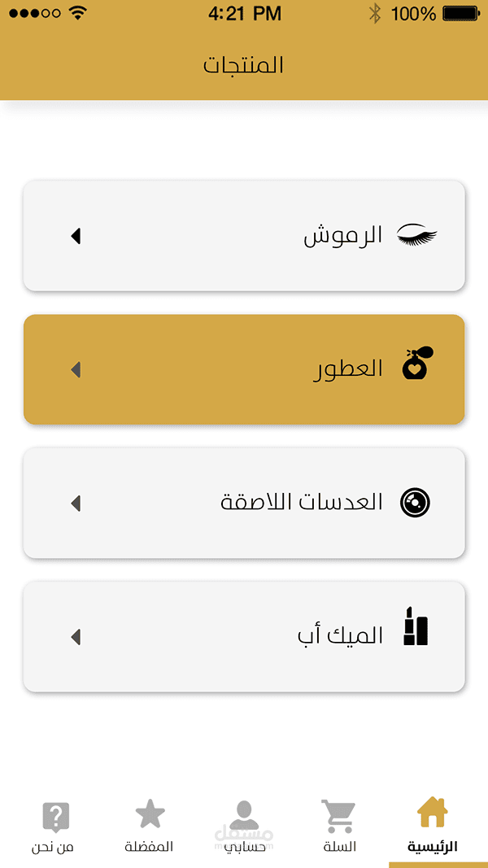Open the العطور text label

coord(349,369)
